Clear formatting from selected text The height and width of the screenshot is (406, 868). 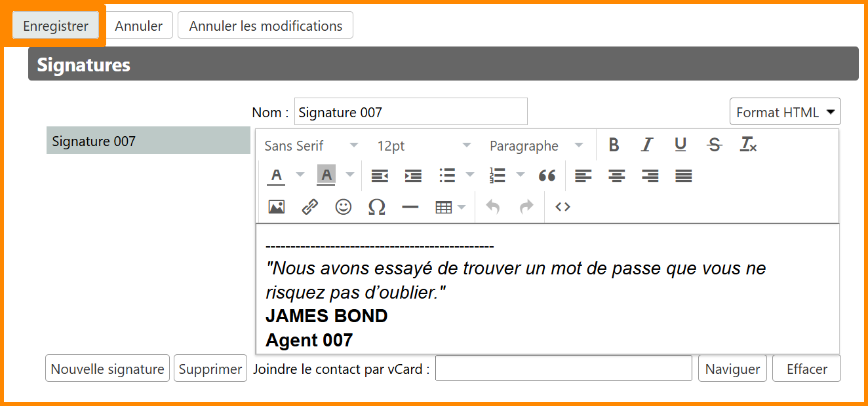tap(748, 145)
